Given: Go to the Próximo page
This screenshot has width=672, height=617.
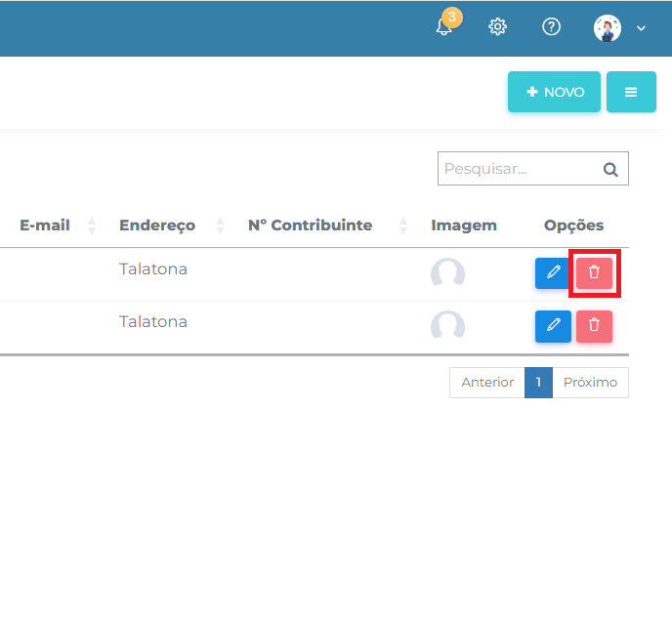Looking at the screenshot, I should click(x=590, y=382).
